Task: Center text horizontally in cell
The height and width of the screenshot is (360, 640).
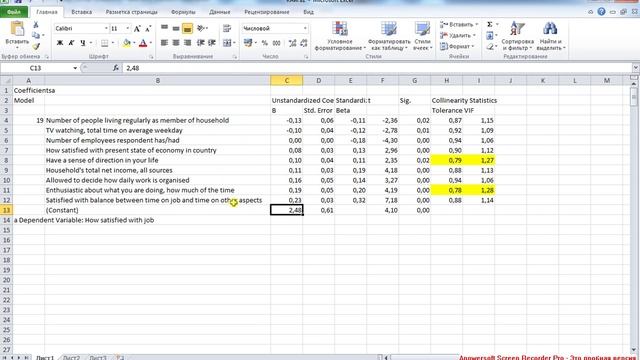Action: click(x=176, y=43)
